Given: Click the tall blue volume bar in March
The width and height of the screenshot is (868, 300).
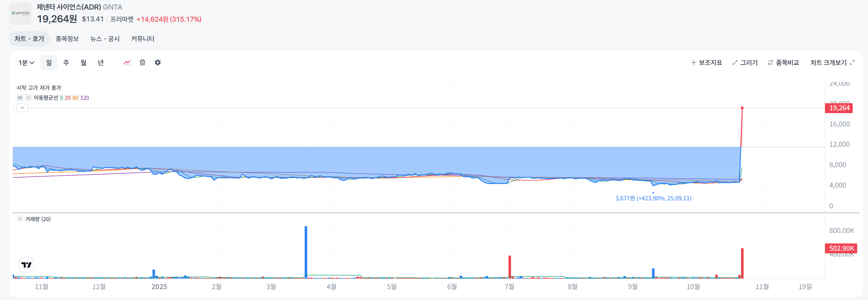Looking at the screenshot, I should tap(306, 252).
